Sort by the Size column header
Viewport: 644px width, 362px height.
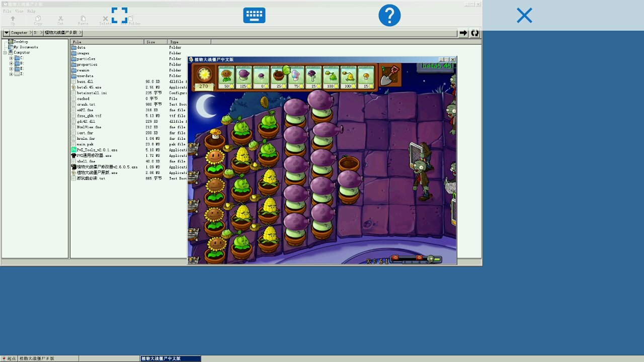(156, 42)
